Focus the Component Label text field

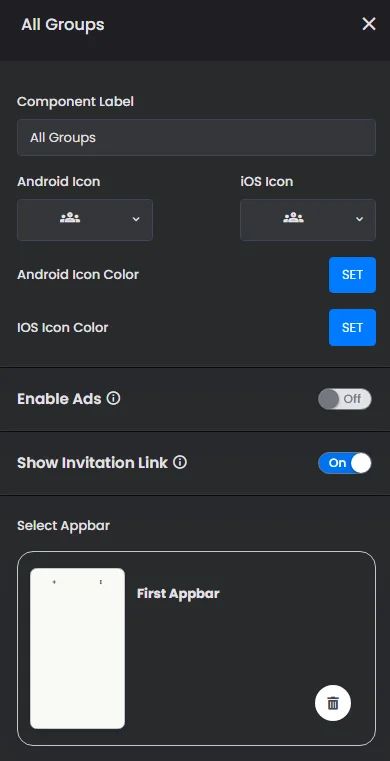[x=196, y=137]
